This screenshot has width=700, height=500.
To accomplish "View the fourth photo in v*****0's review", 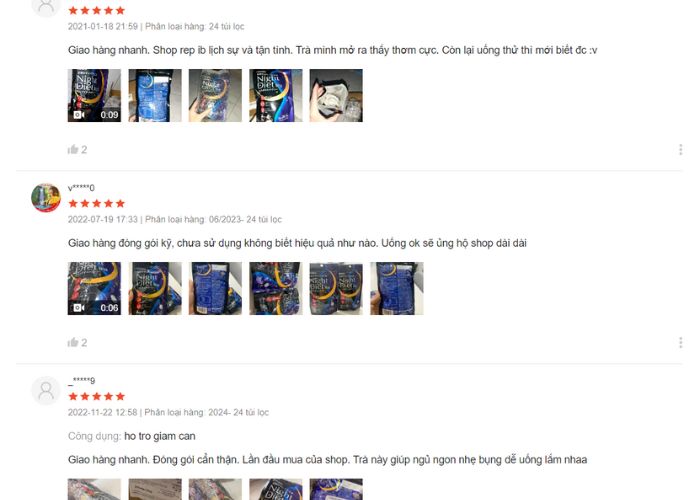I will pyautogui.click(x=275, y=288).
